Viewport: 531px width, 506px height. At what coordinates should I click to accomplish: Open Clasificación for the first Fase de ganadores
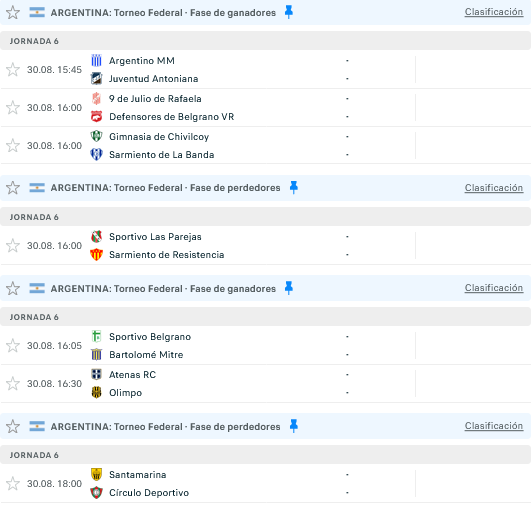pos(494,12)
